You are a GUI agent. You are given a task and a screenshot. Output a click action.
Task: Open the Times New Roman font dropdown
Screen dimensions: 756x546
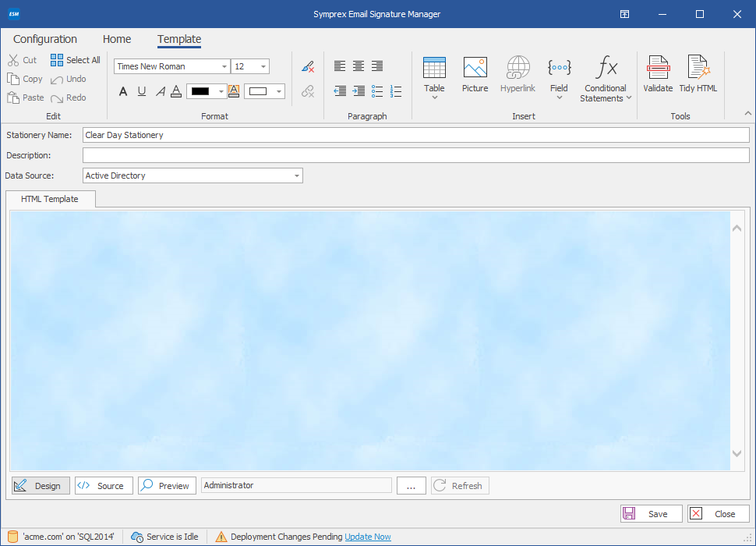coord(224,66)
